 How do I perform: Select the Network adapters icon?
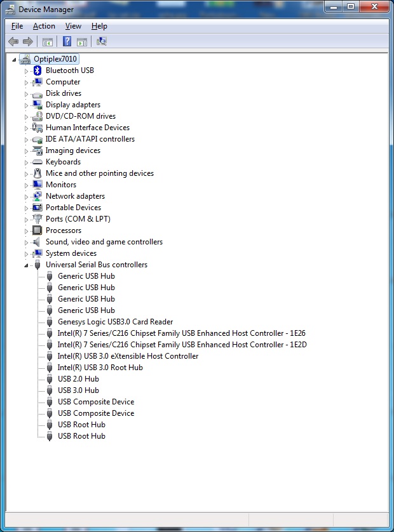pyautogui.click(x=37, y=196)
